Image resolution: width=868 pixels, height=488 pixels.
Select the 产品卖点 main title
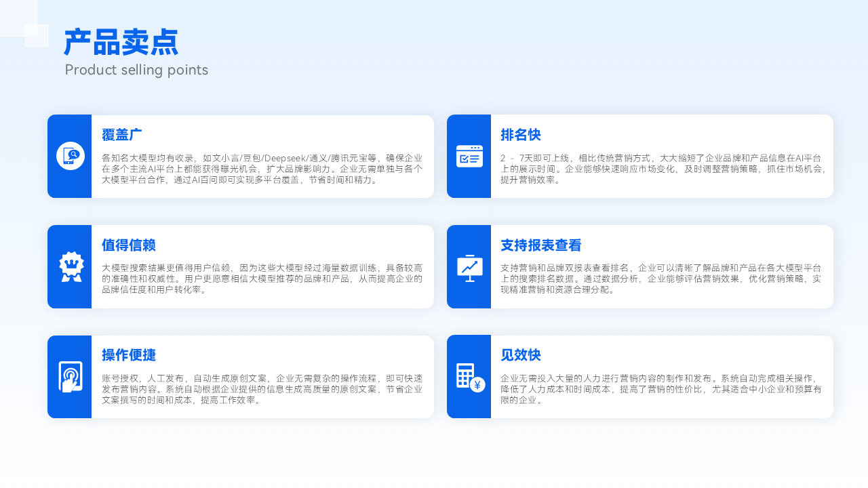[121, 43]
